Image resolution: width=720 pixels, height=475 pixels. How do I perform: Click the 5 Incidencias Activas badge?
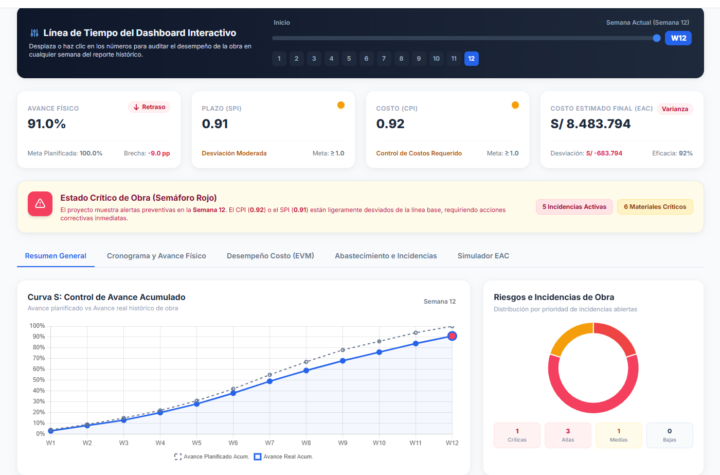point(574,207)
